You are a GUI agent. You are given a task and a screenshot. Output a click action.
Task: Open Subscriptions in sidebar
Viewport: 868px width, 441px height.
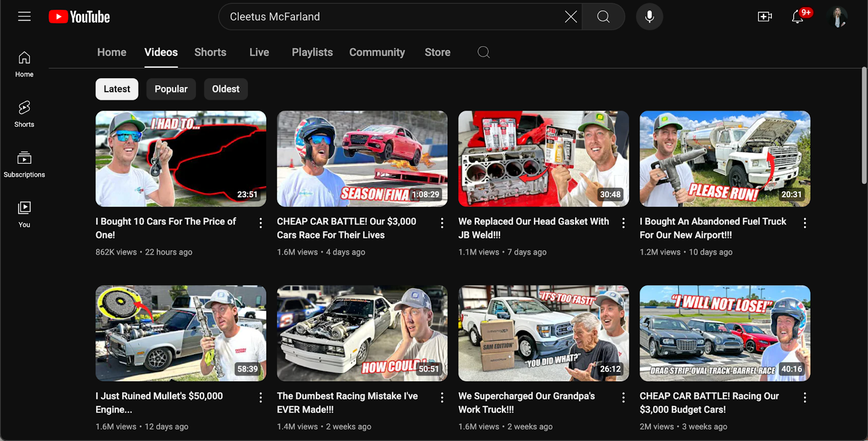click(x=24, y=164)
